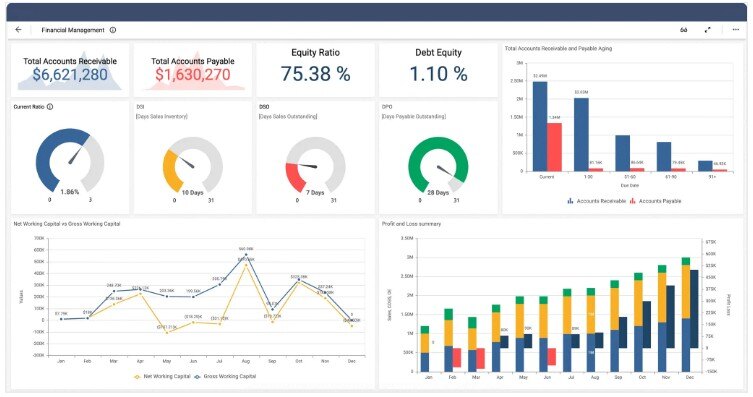Viewport: 753px width, 397px height.
Task: Select the 10 Days gauge reading
Action: pyautogui.click(x=192, y=192)
